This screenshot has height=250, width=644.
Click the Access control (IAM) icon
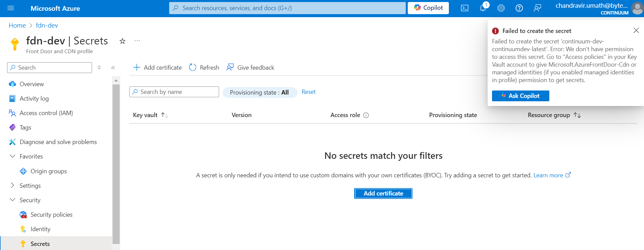pos(12,113)
